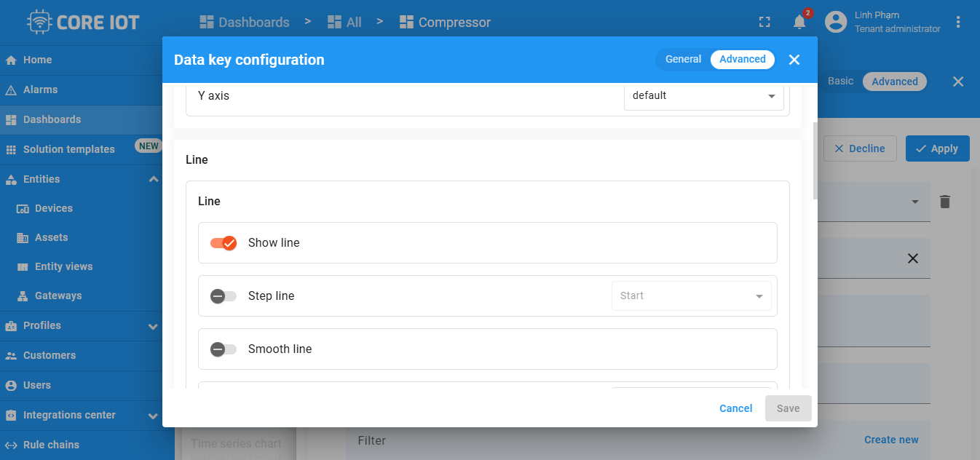Open the Y axis default dropdown

point(703,96)
